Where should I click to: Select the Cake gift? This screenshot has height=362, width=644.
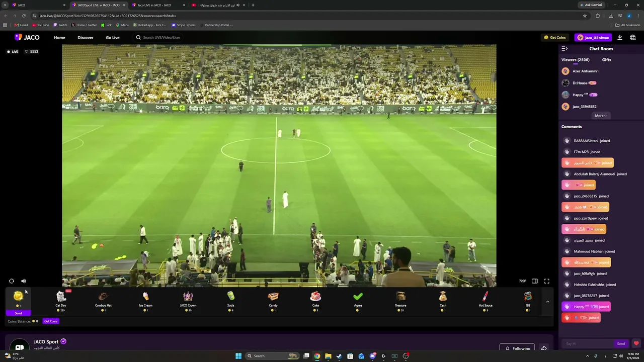(x=315, y=300)
